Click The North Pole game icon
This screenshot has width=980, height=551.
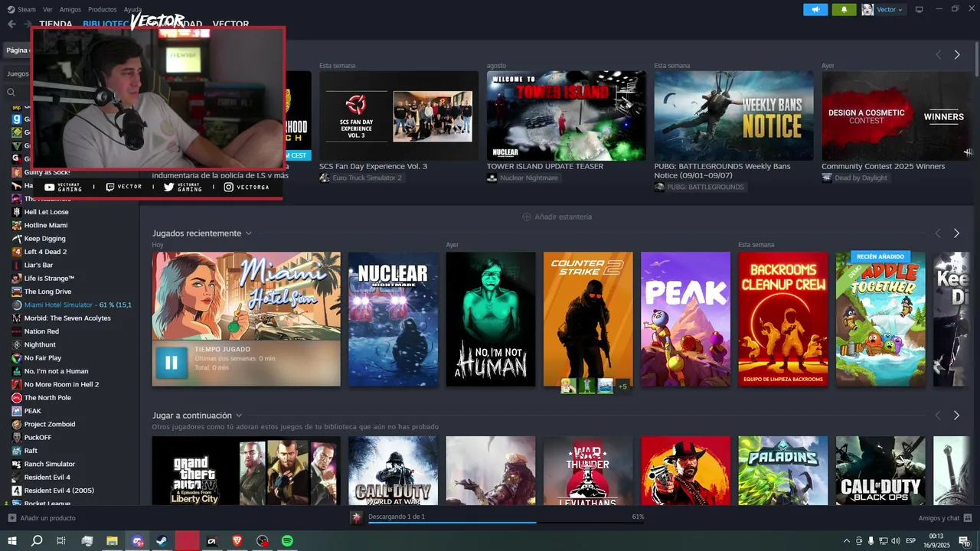pyautogui.click(x=17, y=397)
